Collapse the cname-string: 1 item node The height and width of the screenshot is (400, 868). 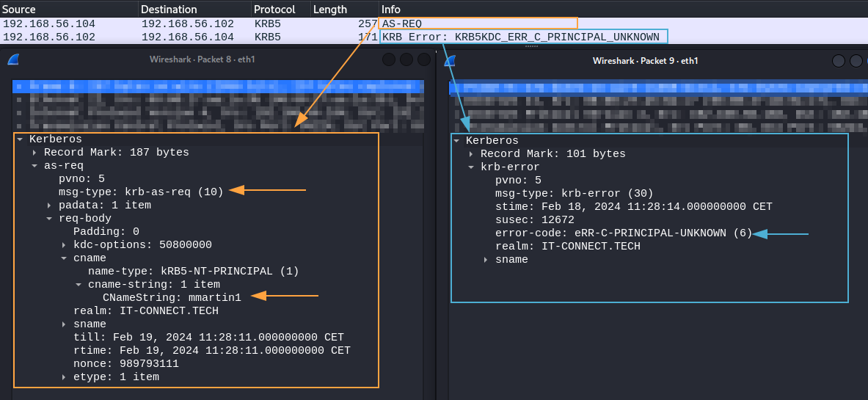click(x=79, y=285)
